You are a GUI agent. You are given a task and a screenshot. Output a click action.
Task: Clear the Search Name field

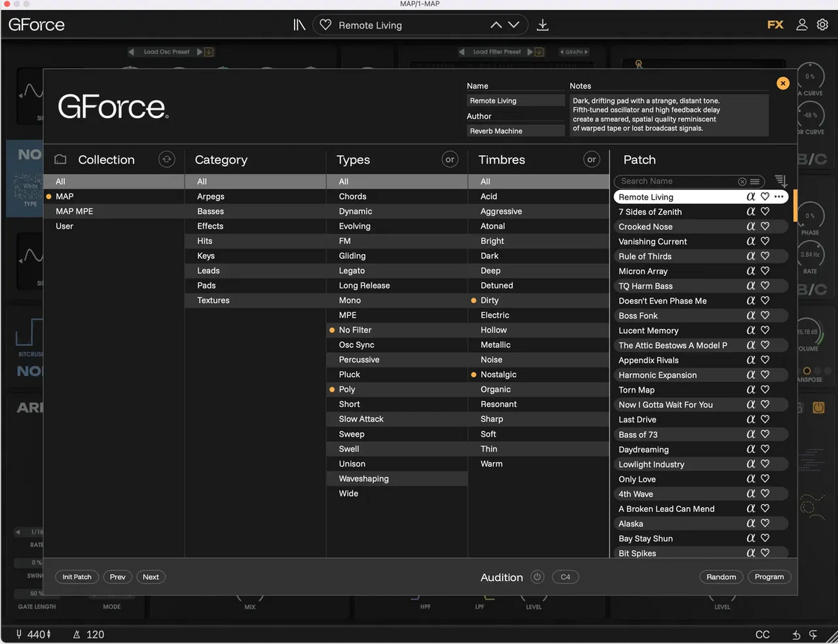(742, 182)
